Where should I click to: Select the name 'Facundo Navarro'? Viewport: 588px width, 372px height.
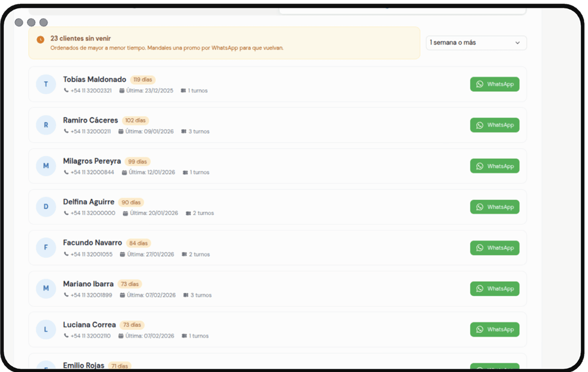(x=92, y=243)
